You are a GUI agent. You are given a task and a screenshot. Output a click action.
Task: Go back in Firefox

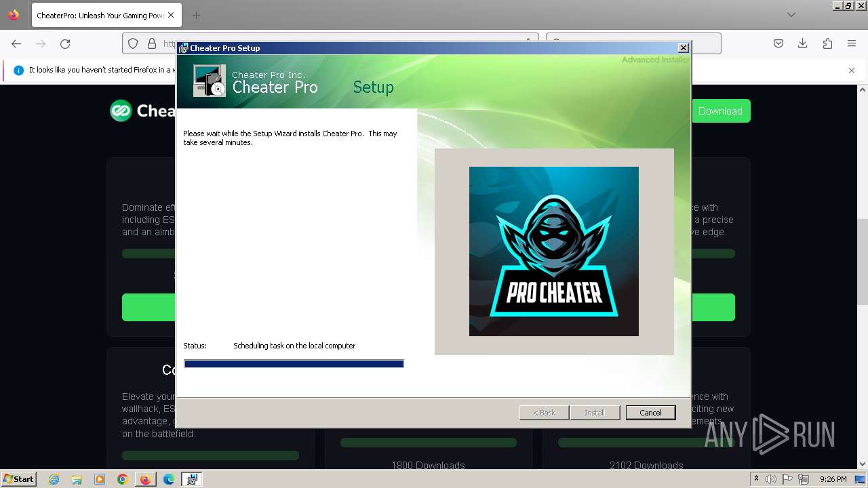[16, 43]
